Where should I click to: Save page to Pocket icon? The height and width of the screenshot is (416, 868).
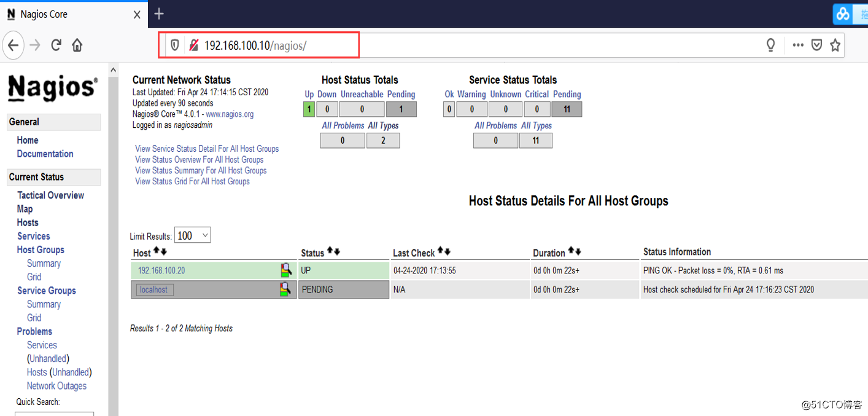(816, 45)
